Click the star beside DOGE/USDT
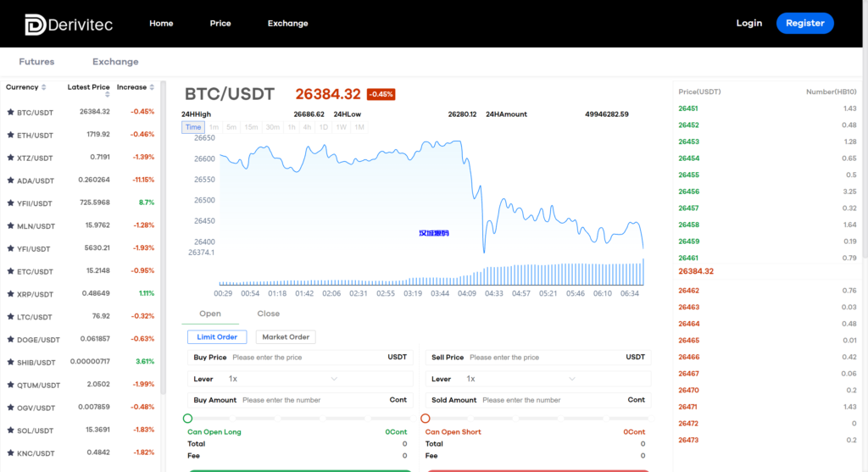 (x=10, y=339)
